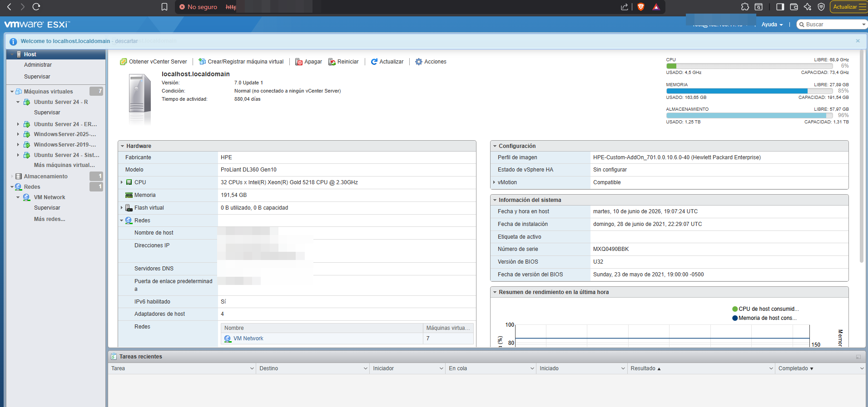Sort tasks by Resultado column
Image resolution: width=868 pixels, height=407 pixels.
[645, 368]
